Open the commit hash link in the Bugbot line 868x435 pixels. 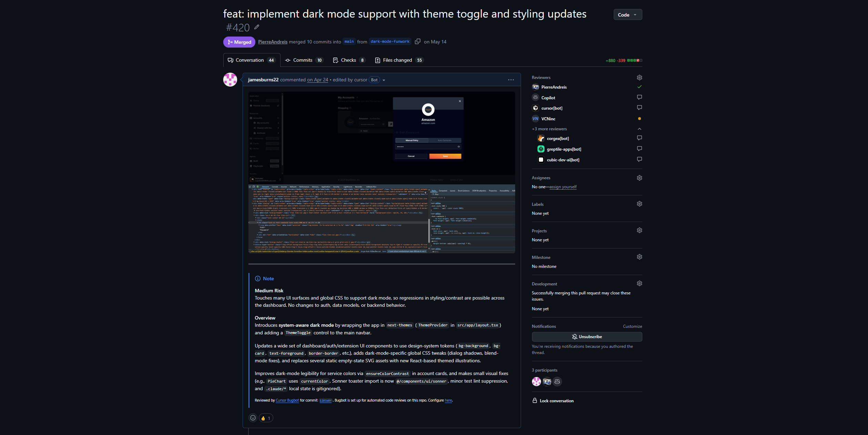[x=325, y=401]
